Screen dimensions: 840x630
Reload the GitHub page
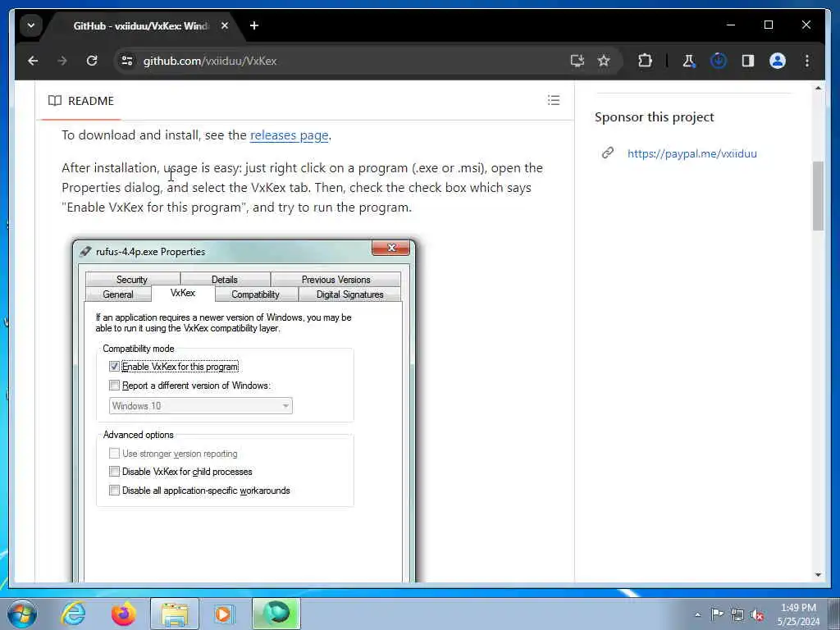92,61
